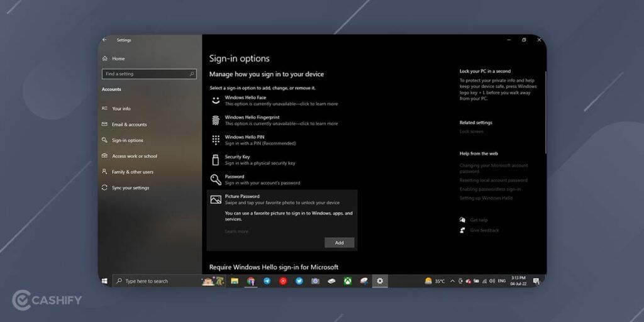
Task: Open the notification center icon
Action: tap(536, 281)
